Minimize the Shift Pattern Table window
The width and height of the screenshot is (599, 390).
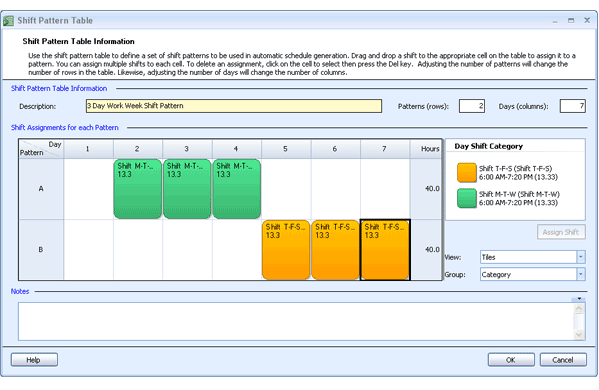coord(555,21)
